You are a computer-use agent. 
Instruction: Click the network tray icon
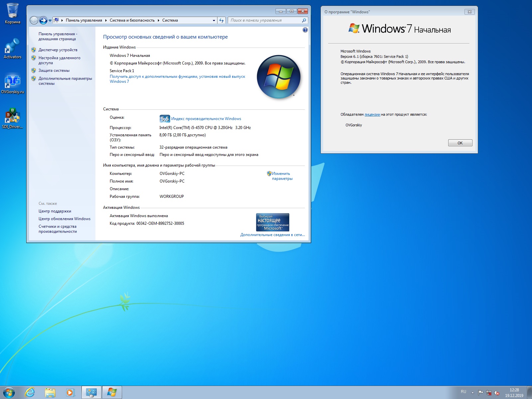[489, 393]
